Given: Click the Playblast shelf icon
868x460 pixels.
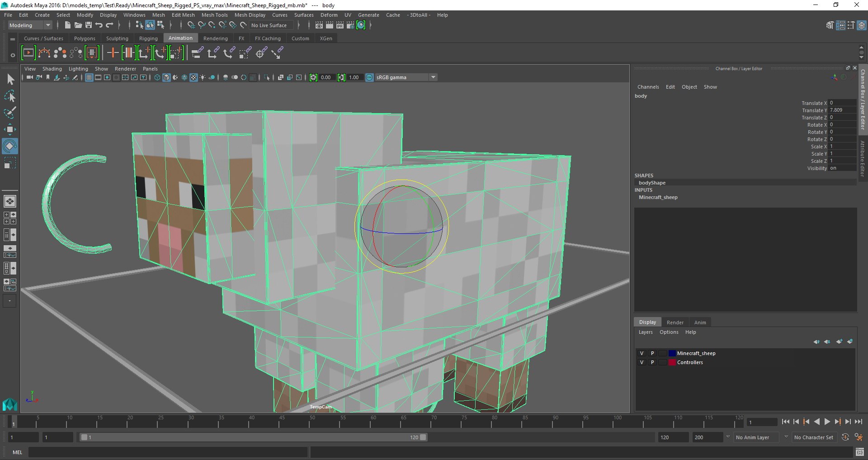Looking at the screenshot, I should click(x=28, y=53).
